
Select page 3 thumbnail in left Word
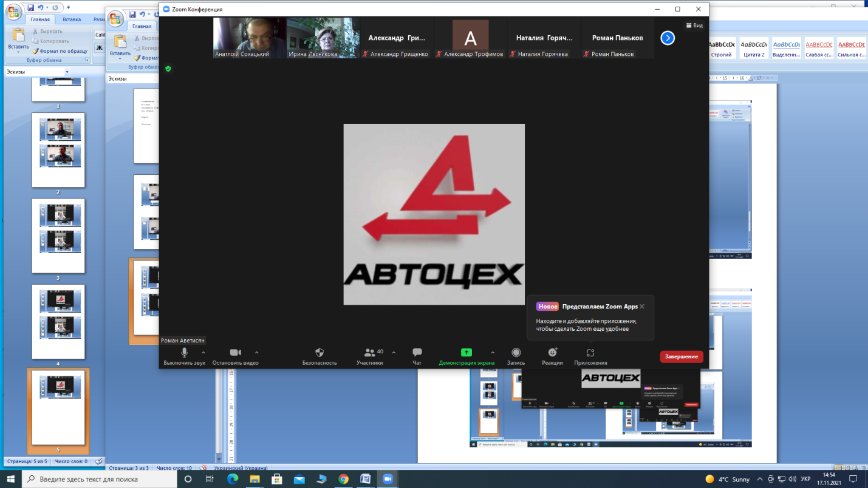click(x=58, y=236)
